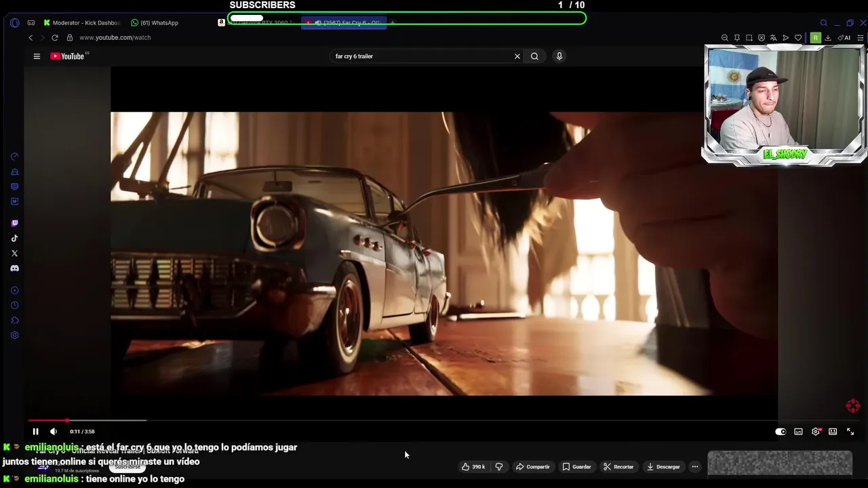Viewport: 868px width, 488px height.
Task: Open sidebar history clock icon
Action: click(x=15, y=306)
